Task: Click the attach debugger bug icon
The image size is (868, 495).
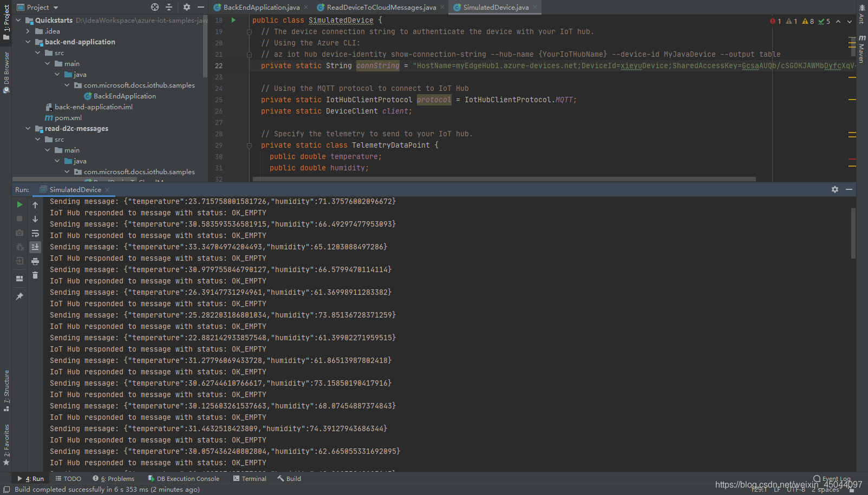Action: coord(19,247)
